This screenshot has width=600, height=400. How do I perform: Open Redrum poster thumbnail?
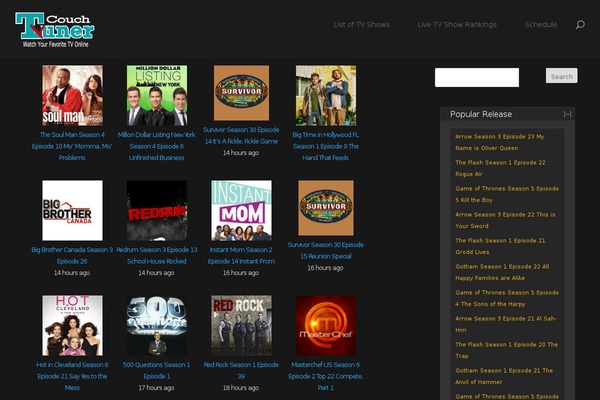157,211
